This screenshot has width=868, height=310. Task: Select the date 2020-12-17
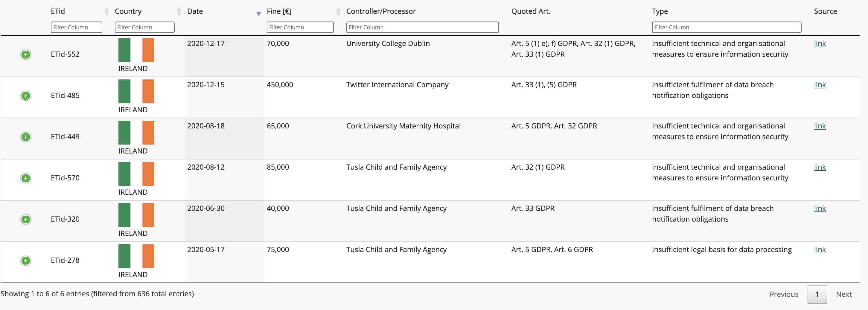(206, 43)
